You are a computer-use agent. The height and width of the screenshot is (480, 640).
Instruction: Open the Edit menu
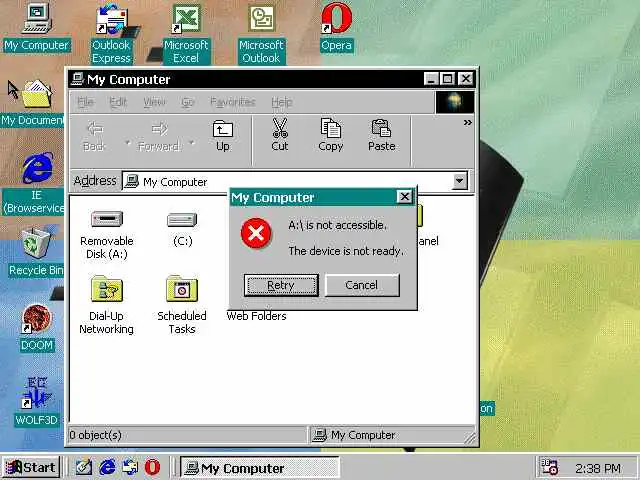pos(118,102)
